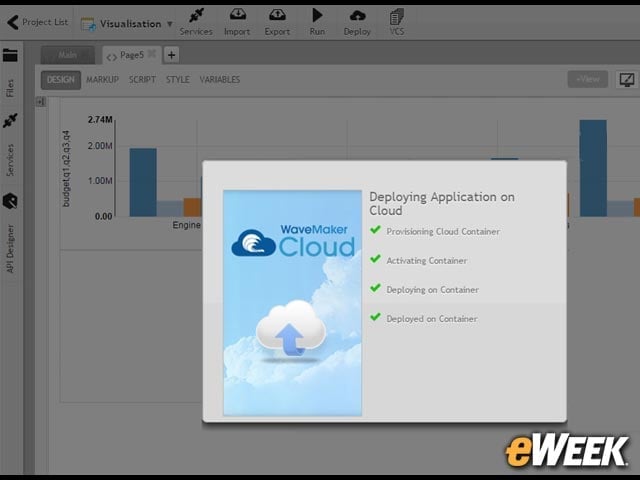
Task: Click Deployed on Container status line
Action: pyautogui.click(x=432, y=319)
